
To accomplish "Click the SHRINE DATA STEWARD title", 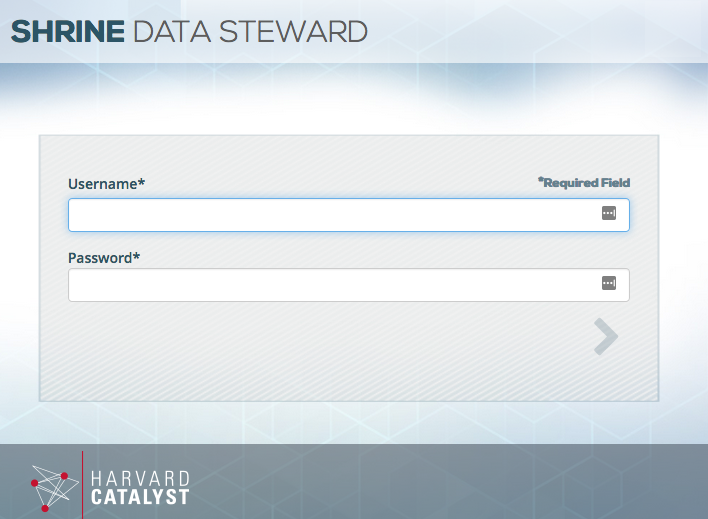I will 189,32.
